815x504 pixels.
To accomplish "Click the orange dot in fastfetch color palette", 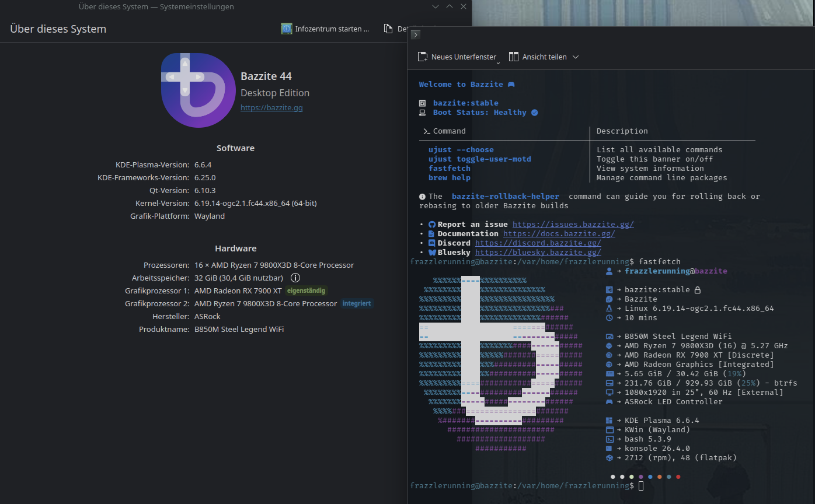I will 660,477.
